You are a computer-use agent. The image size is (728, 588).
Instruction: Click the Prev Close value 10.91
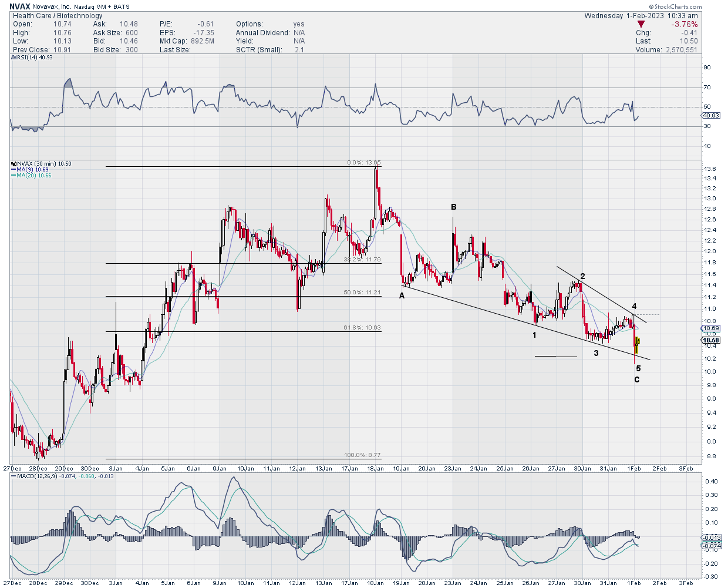pos(62,50)
